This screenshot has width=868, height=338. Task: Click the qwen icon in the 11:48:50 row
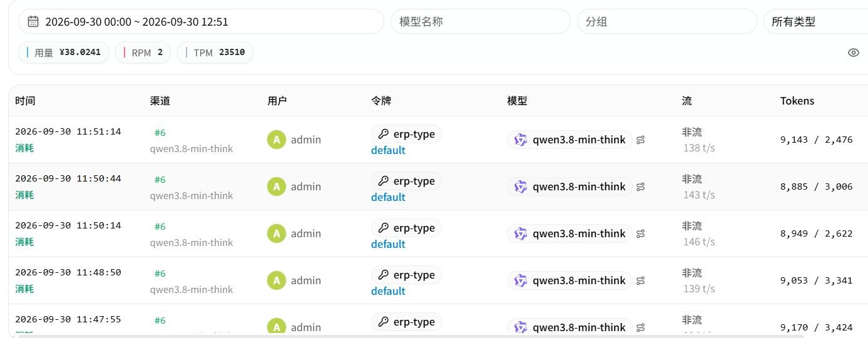(521, 280)
